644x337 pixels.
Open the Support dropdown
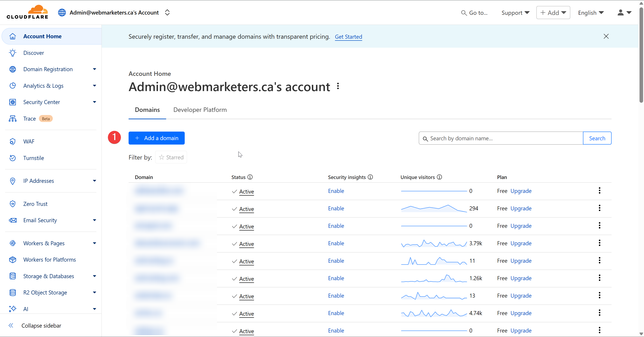pyautogui.click(x=515, y=13)
